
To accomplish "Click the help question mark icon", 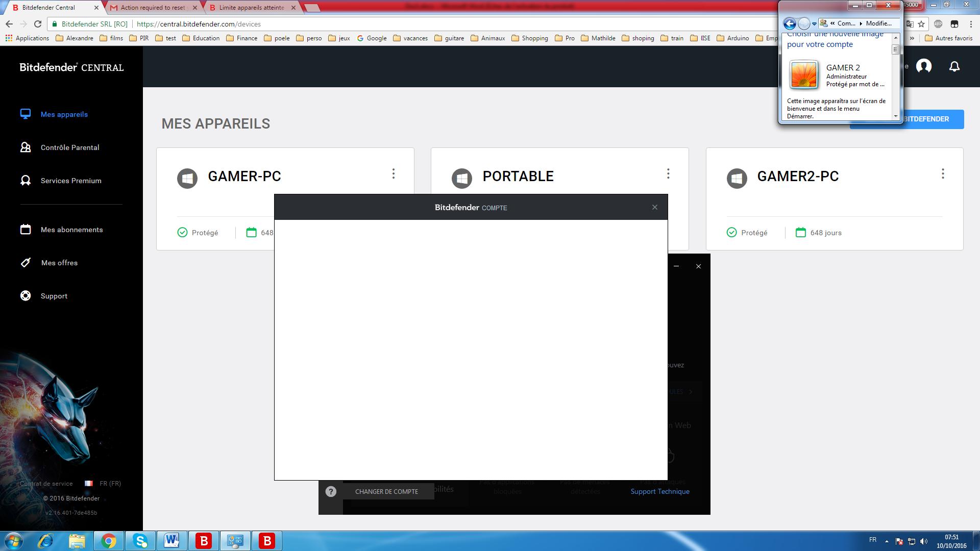I will (x=331, y=491).
